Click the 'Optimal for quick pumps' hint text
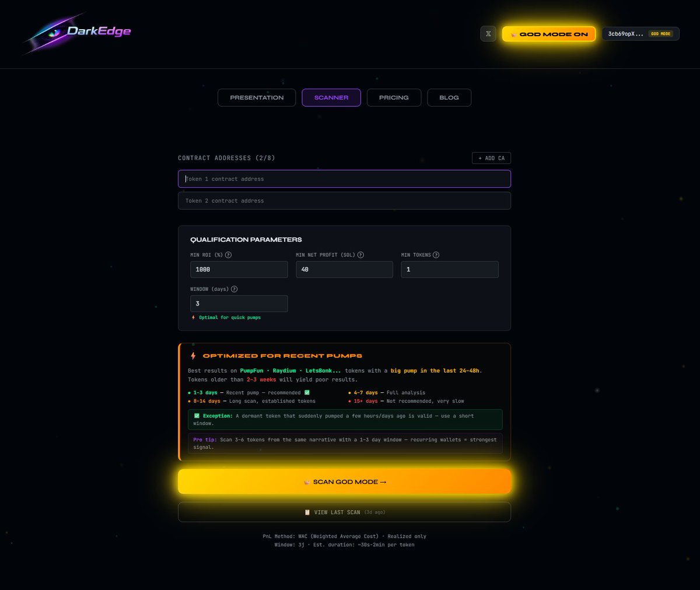 [x=230, y=318]
